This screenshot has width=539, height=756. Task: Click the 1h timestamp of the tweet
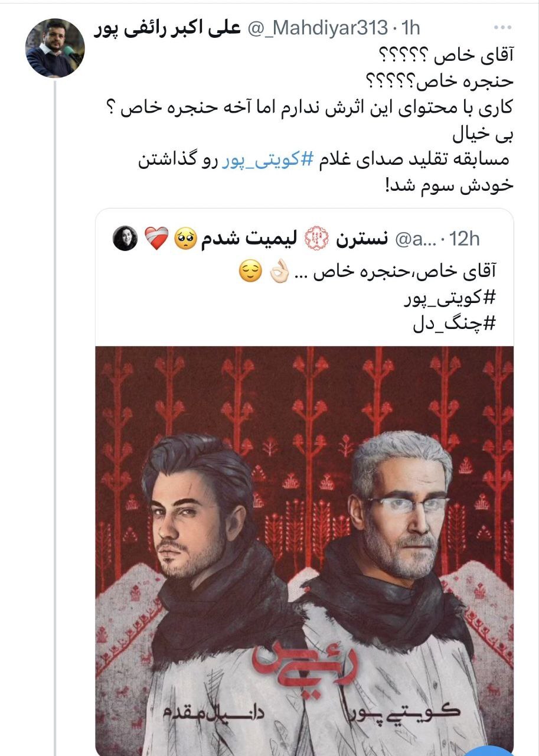[409, 28]
